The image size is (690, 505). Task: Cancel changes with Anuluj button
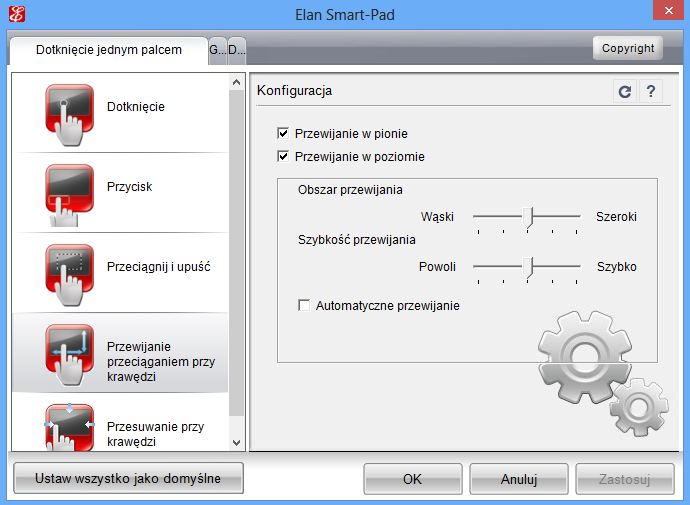pyautogui.click(x=519, y=479)
